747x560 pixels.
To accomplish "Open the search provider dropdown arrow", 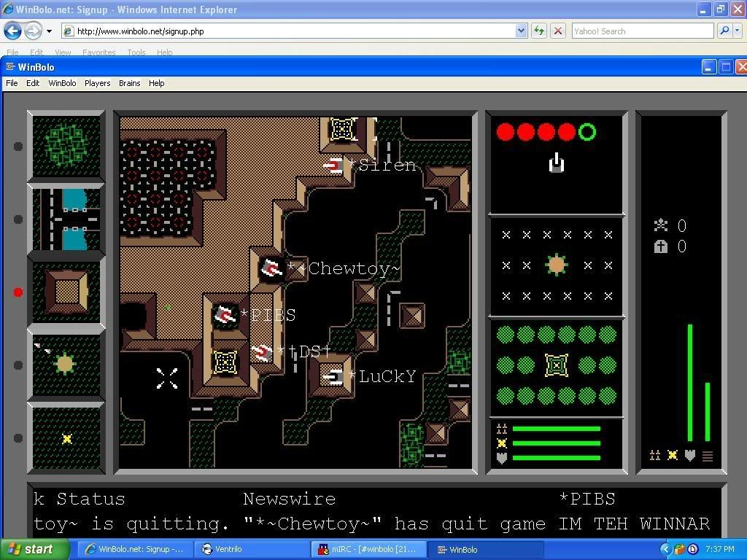I will click(x=738, y=31).
